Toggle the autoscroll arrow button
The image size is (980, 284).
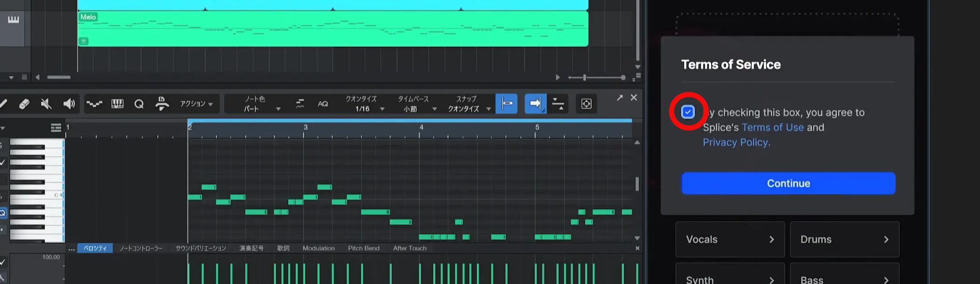(x=535, y=104)
